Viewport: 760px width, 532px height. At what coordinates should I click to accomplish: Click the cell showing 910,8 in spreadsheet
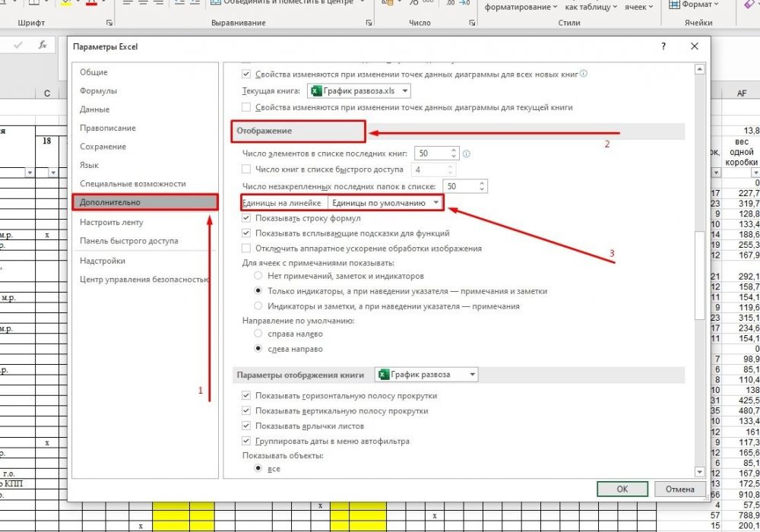(741, 494)
